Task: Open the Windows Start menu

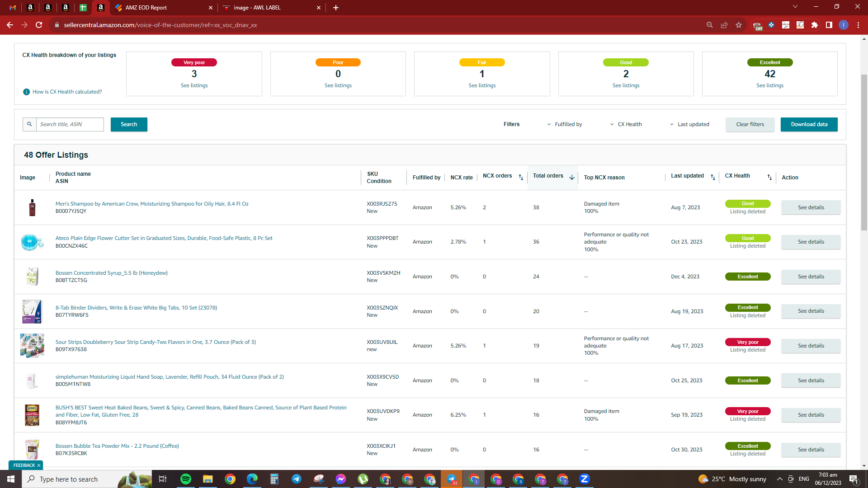Action: [11, 479]
